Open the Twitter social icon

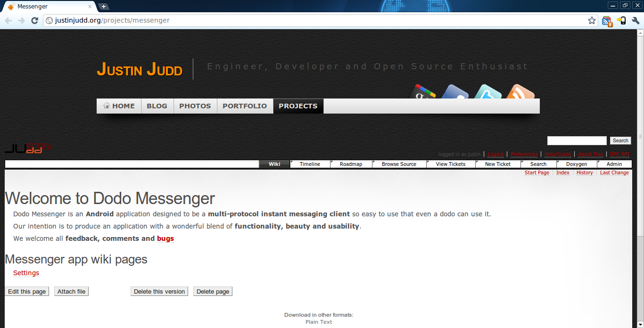pos(487,92)
